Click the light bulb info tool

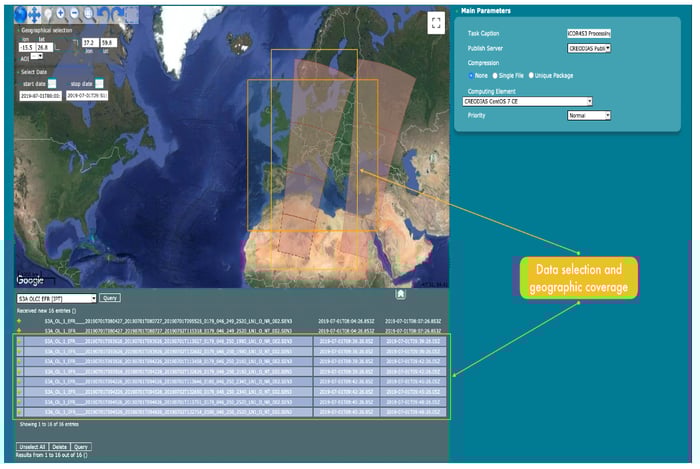48,15
